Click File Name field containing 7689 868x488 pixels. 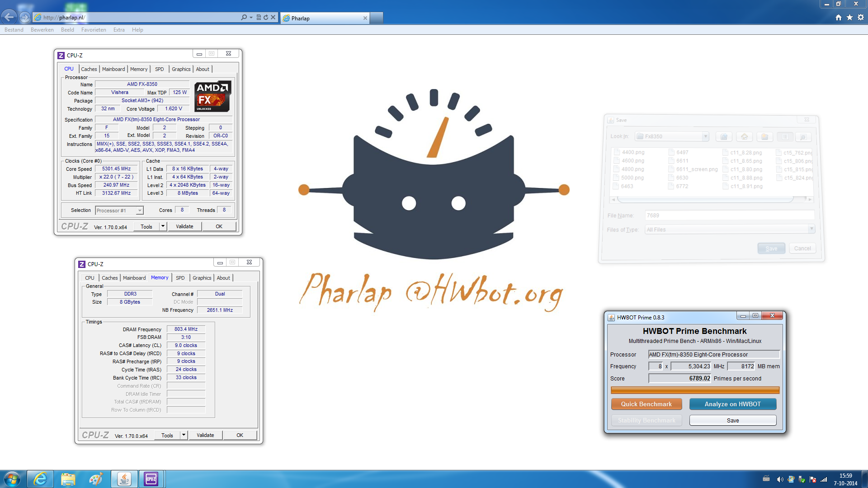click(730, 216)
